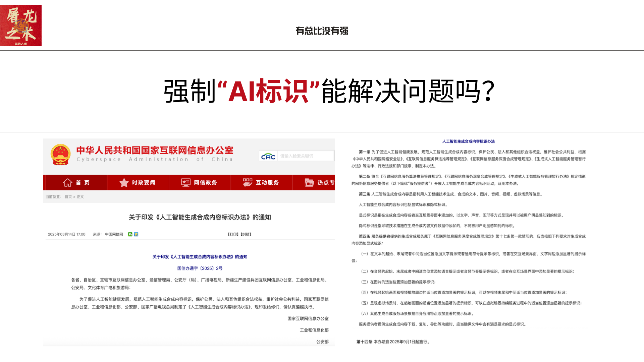Click the 第十四条 effective date clause
Viewport: 644px width, 362px height.
click(x=393, y=342)
